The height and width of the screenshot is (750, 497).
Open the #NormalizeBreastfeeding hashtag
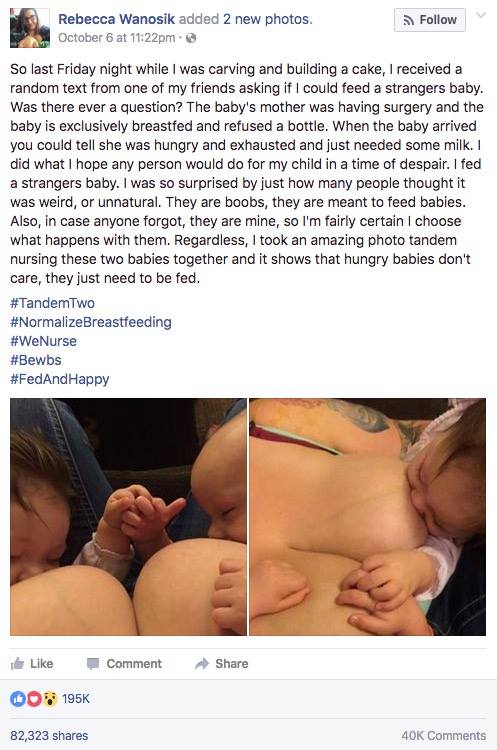coord(91,322)
